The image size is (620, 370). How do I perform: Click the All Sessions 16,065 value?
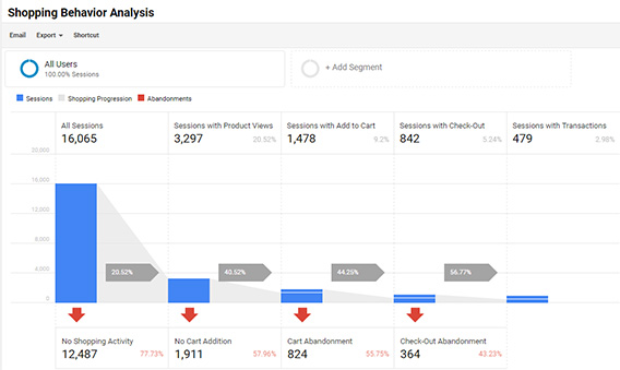tap(79, 139)
